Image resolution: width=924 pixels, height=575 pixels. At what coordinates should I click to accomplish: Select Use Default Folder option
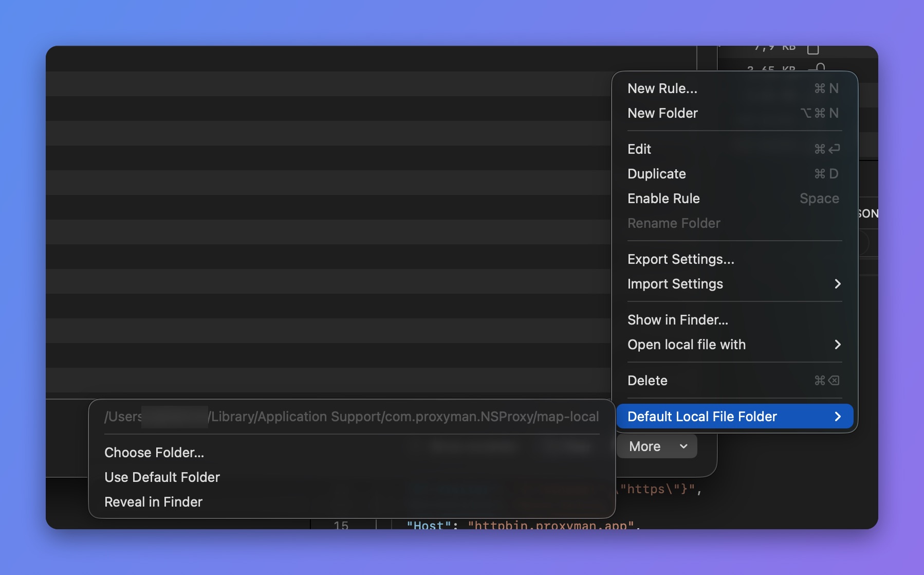click(x=352, y=477)
